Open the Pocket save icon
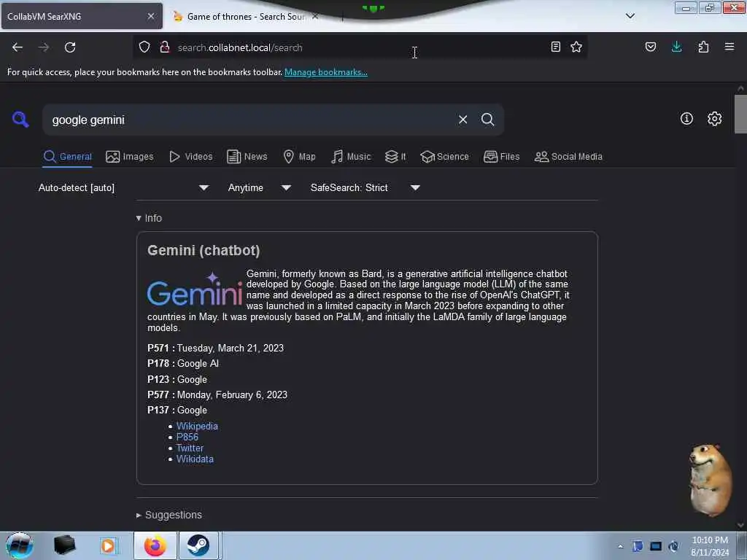Screen dimensions: 747x560 [651, 47]
